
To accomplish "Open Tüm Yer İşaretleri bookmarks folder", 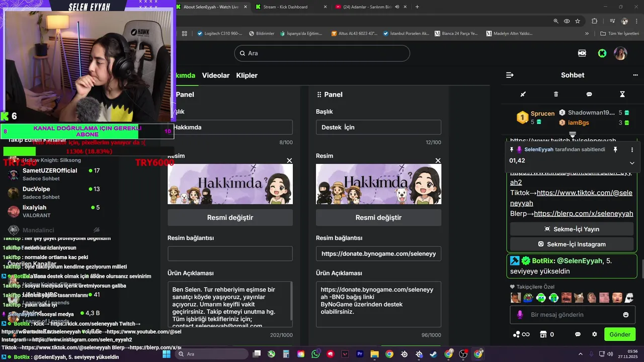I will click(x=620, y=34).
